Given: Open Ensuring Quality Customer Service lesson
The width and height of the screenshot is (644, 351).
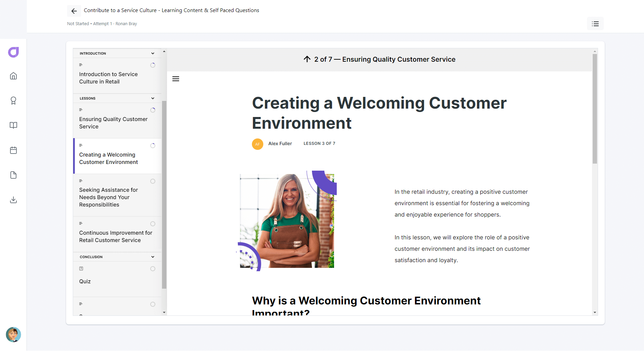Looking at the screenshot, I should (117, 120).
